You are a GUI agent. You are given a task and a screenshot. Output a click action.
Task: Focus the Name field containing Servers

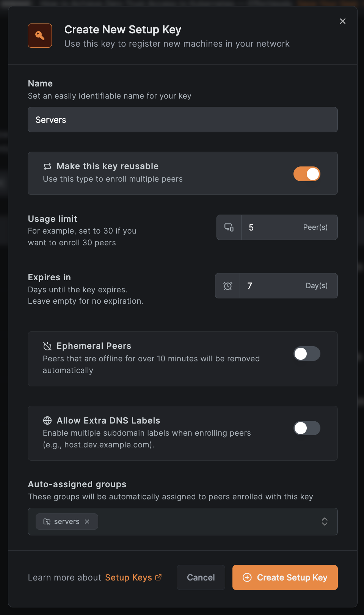point(182,120)
